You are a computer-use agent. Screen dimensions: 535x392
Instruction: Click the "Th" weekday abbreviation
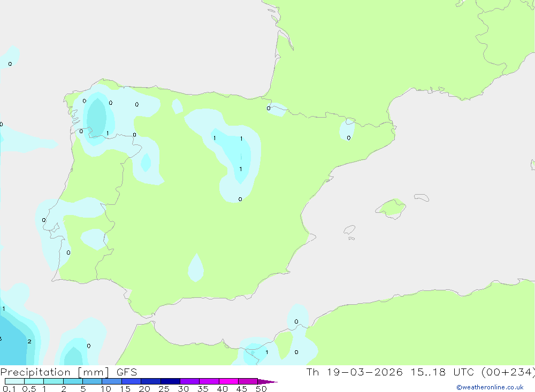click(x=312, y=372)
